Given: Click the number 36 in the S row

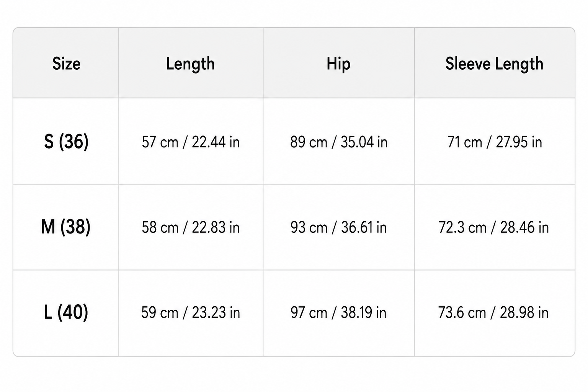Looking at the screenshot, I should click(x=73, y=142).
